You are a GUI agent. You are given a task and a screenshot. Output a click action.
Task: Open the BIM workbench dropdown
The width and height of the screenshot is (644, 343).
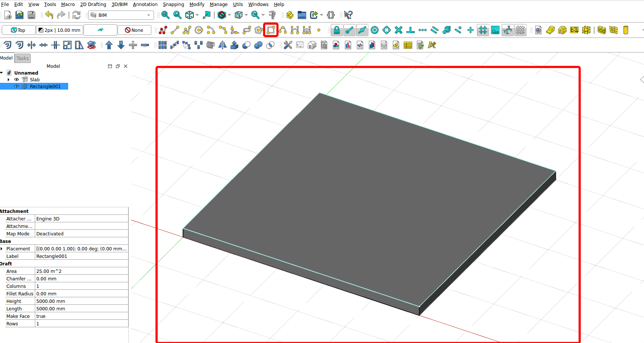click(x=121, y=15)
